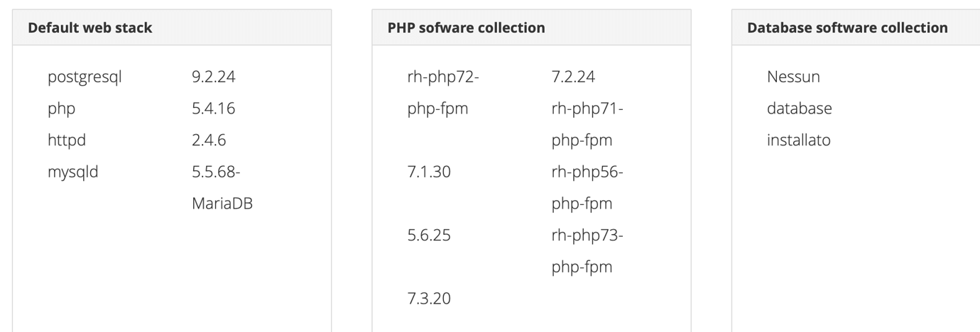Select the httpd entry
The width and height of the screenshot is (980, 332).
(67, 140)
